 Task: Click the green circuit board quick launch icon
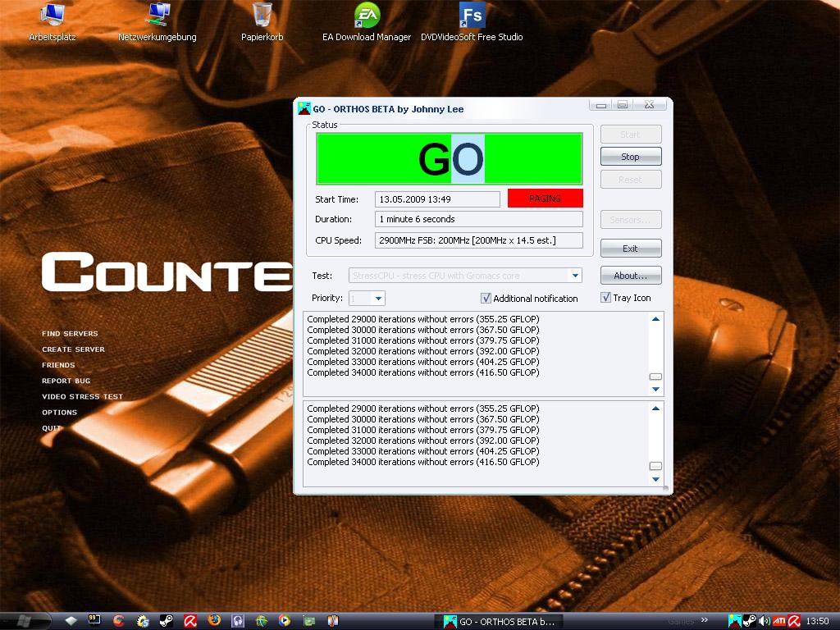(x=309, y=621)
